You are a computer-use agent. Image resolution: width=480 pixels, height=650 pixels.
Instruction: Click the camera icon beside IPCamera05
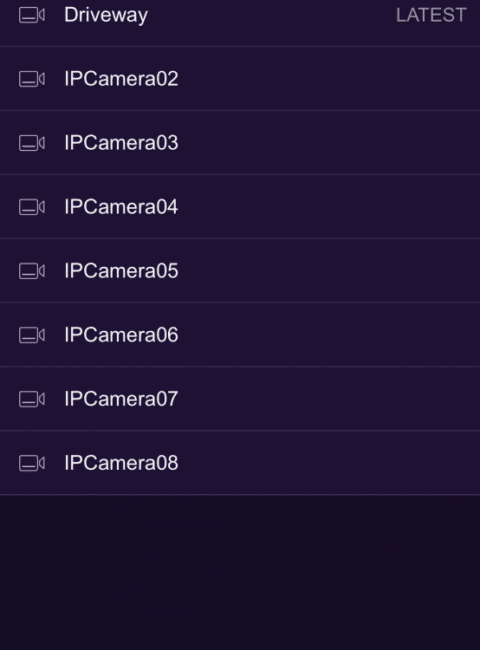click(32, 271)
